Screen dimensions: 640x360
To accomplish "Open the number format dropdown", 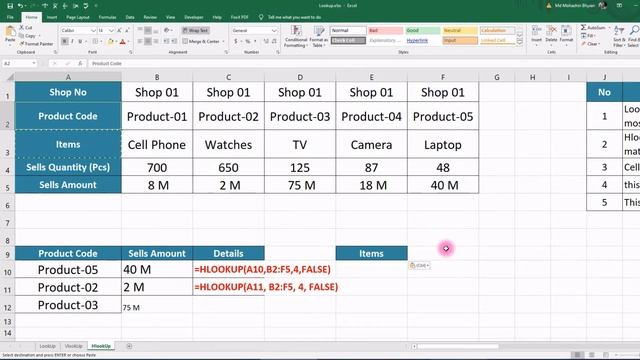I will (x=274, y=31).
